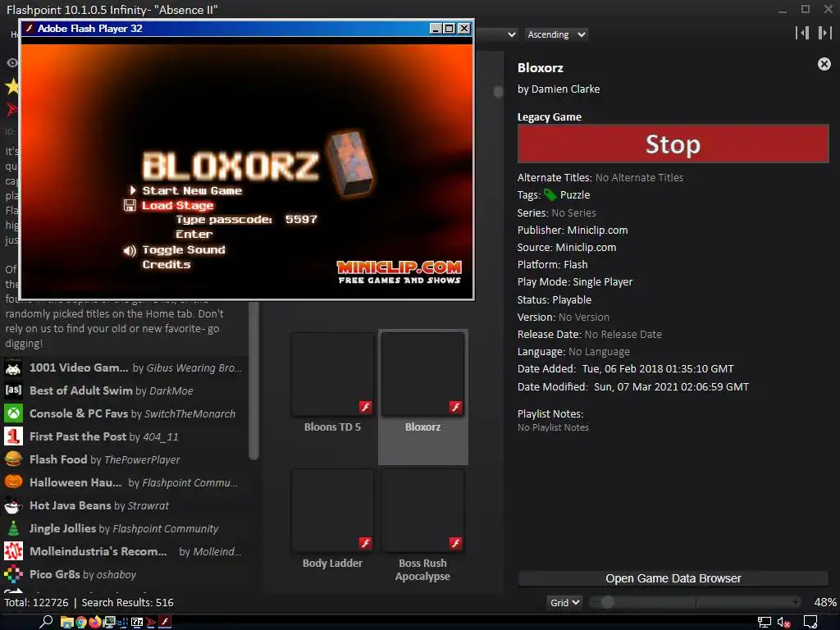Image resolution: width=840 pixels, height=630 pixels.
Task: Click the puzzle tag icon
Action: click(550, 195)
